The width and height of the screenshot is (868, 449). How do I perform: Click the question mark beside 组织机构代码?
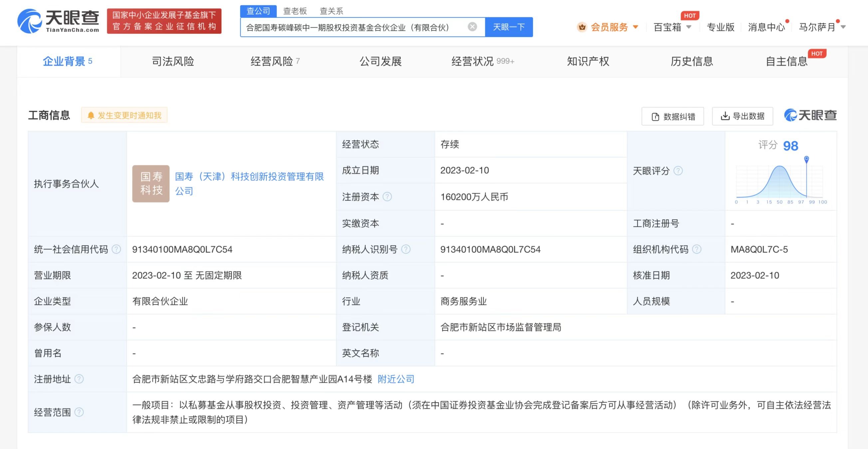click(x=697, y=249)
